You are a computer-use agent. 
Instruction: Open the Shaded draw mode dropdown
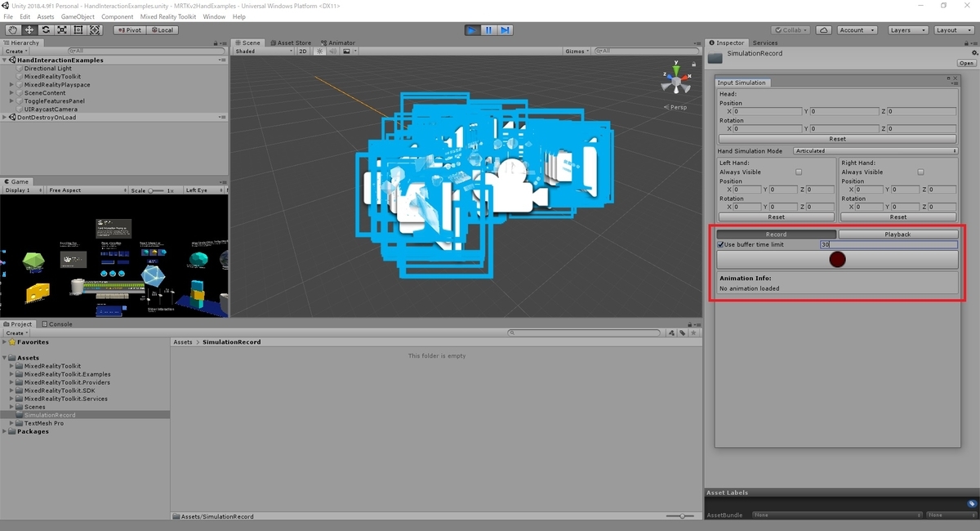click(x=263, y=51)
